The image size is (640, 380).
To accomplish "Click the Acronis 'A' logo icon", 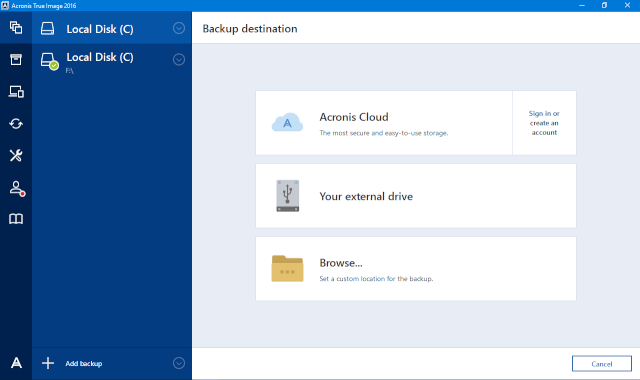I will pyautogui.click(x=16, y=363).
